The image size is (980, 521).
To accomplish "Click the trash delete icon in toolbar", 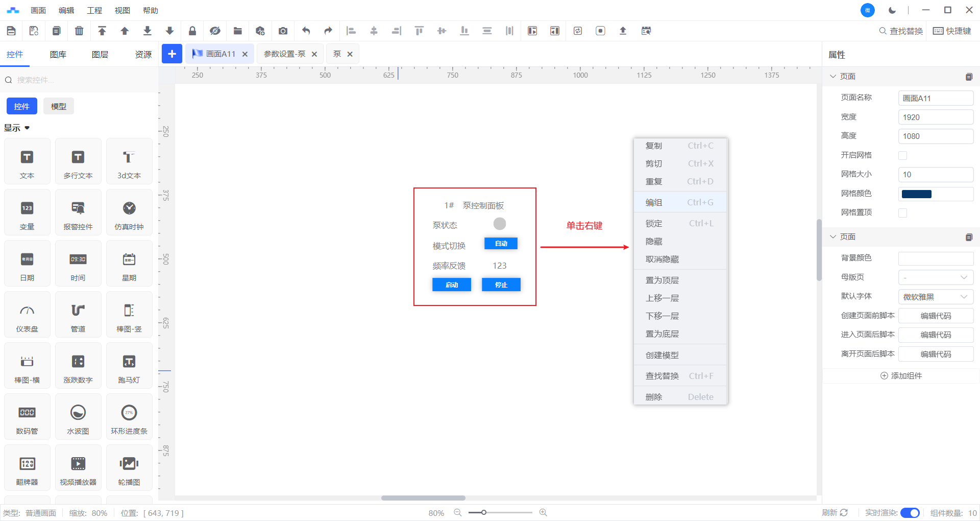I will tap(79, 31).
